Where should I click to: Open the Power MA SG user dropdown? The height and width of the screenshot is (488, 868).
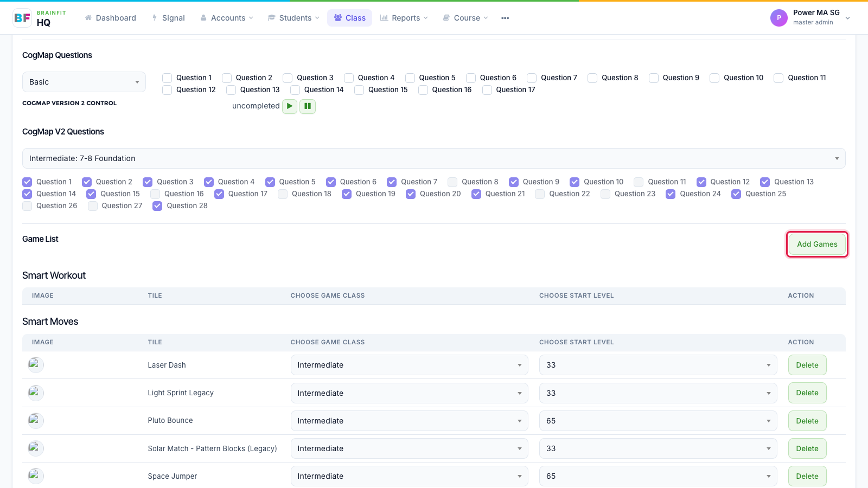tap(810, 18)
